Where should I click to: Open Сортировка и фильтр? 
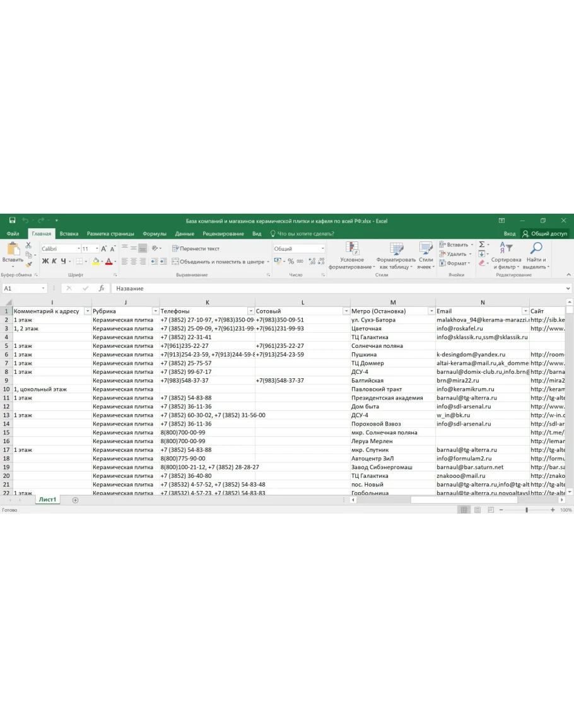click(x=506, y=255)
